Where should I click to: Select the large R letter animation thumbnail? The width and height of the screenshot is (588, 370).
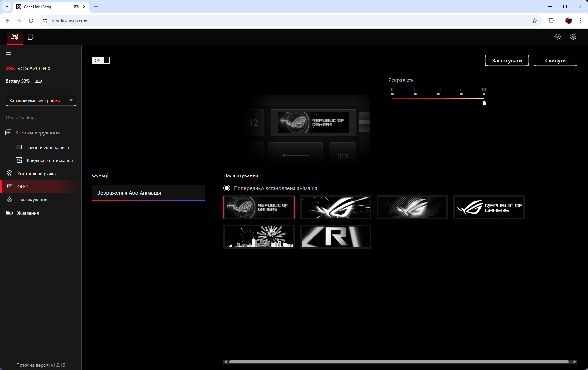pos(336,237)
